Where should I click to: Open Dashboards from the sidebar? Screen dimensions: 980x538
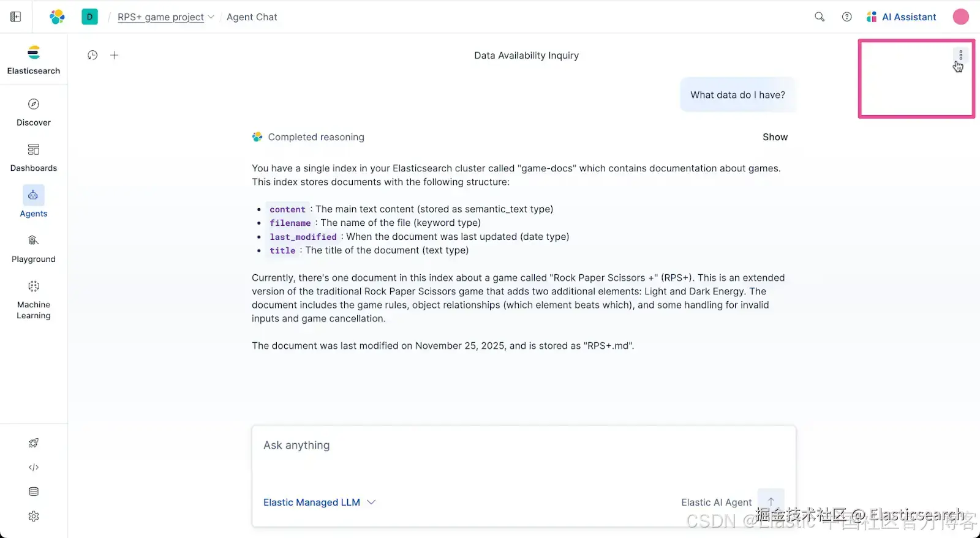34,158
